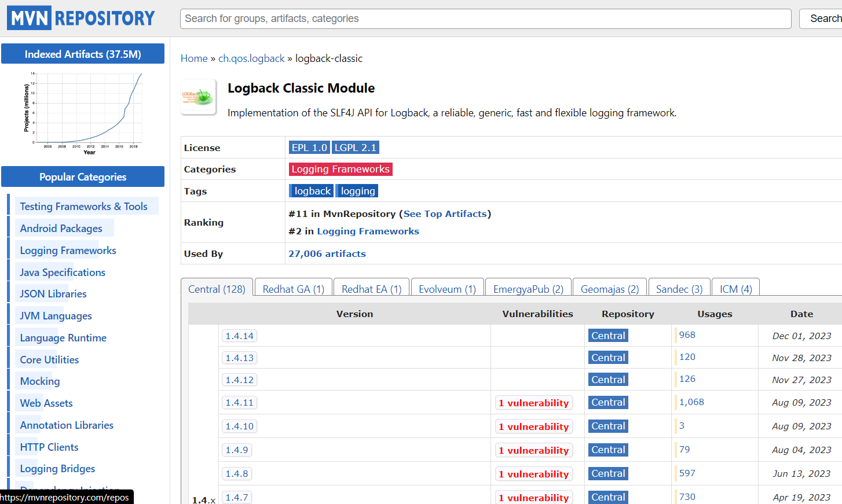Open Core Utilities category

coord(49,360)
